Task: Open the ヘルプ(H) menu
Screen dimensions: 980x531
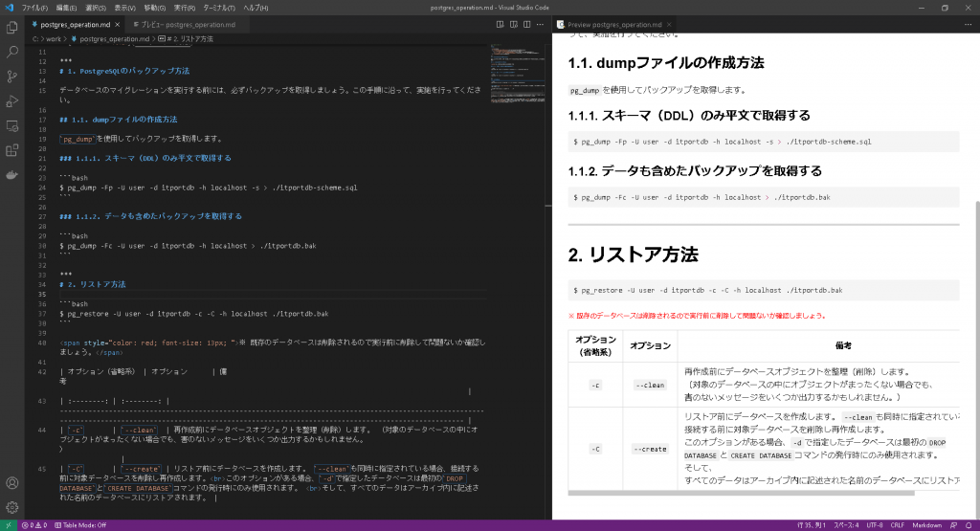Action: [256, 8]
